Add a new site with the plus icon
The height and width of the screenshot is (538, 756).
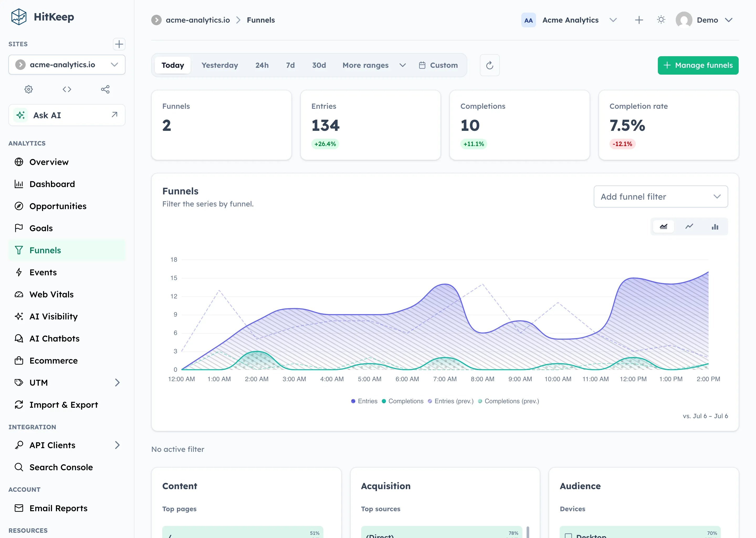pyautogui.click(x=119, y=44)
